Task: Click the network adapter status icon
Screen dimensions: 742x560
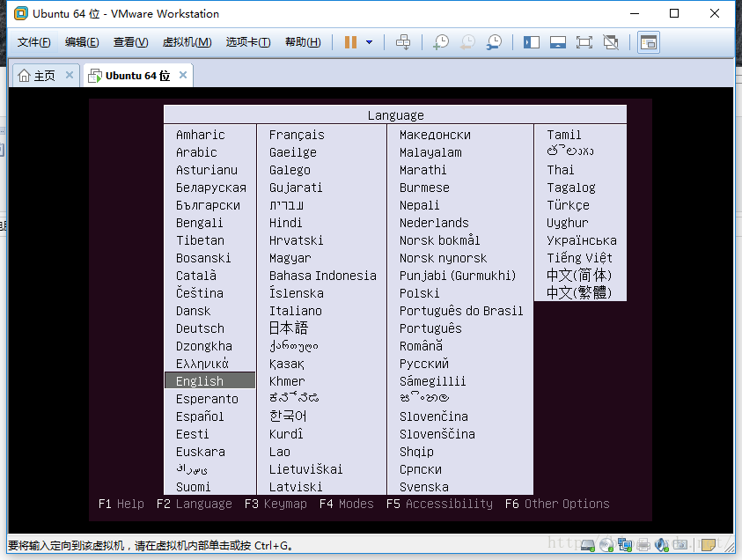Action: pos(625,546)
